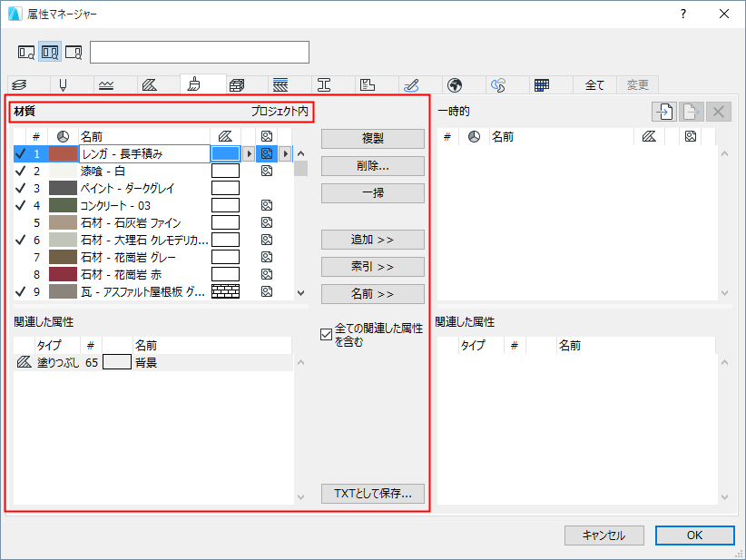Sort the project list by the fill hatch column
746x560 pixels.
click(225, 136)
